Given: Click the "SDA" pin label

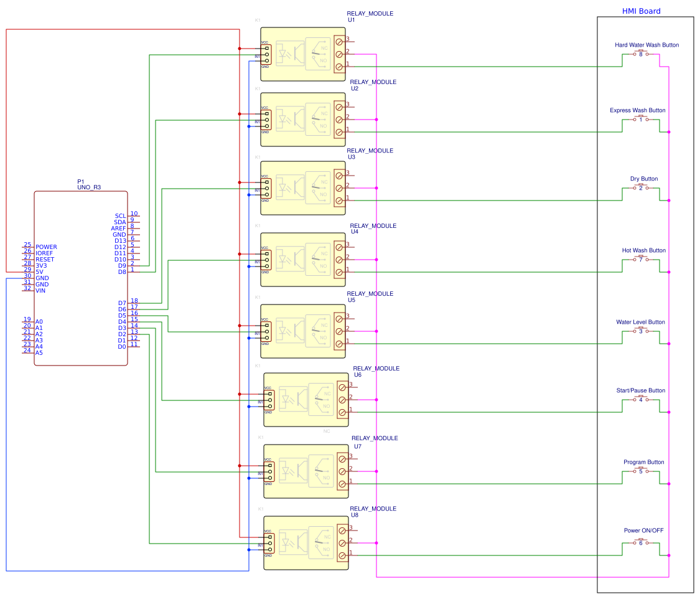Looking at the screenshot, I should click(119, 222).
